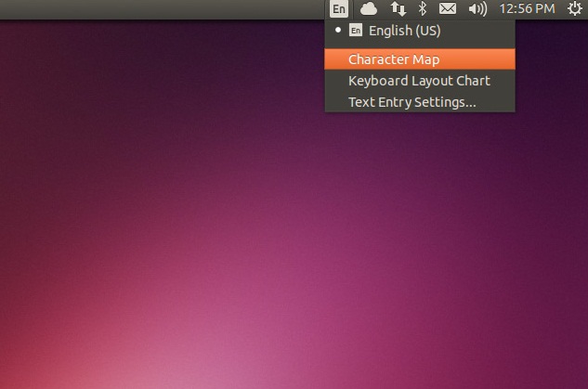Open the Bluetooth indicator menu

(423, 8)
